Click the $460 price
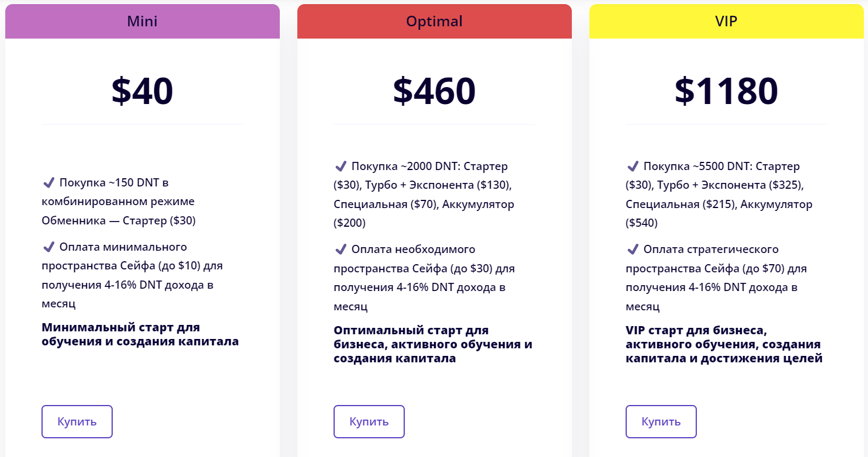The image size is (868, 457). click(435, 91)
